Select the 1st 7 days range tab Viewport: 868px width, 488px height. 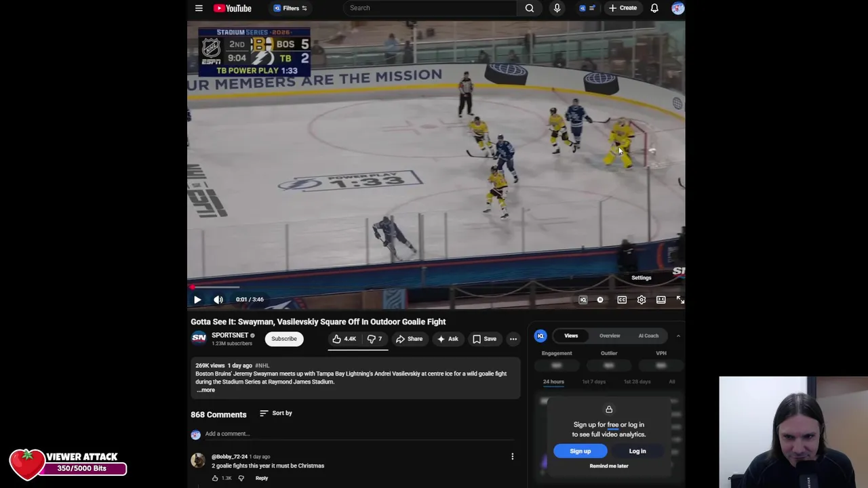(x=594, y=382)
